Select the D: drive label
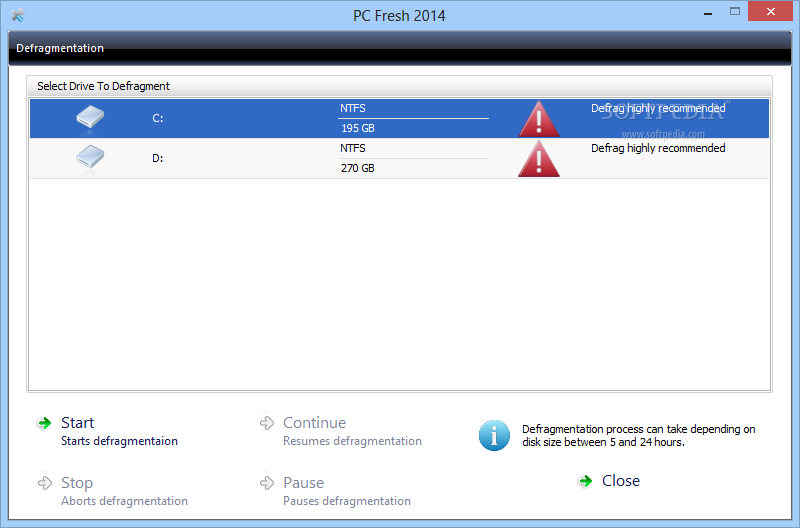 [158, 158]
